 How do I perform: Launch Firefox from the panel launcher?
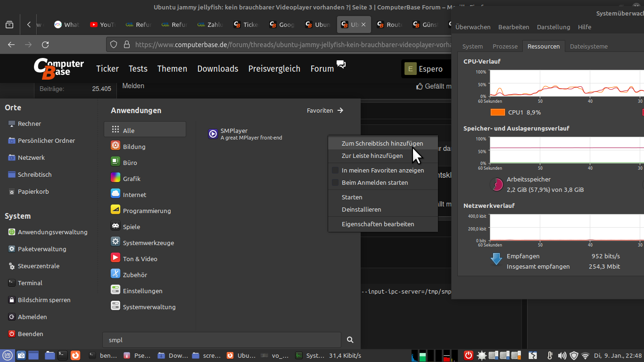75,355
